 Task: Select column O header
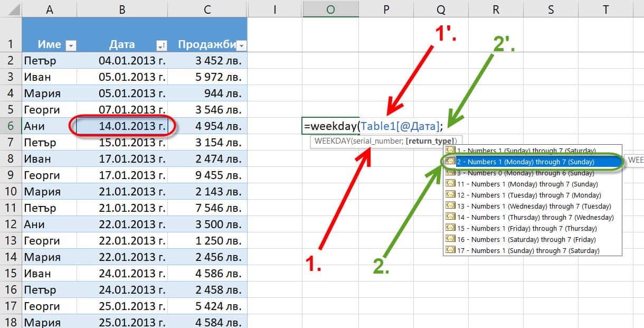pos(330,9)
